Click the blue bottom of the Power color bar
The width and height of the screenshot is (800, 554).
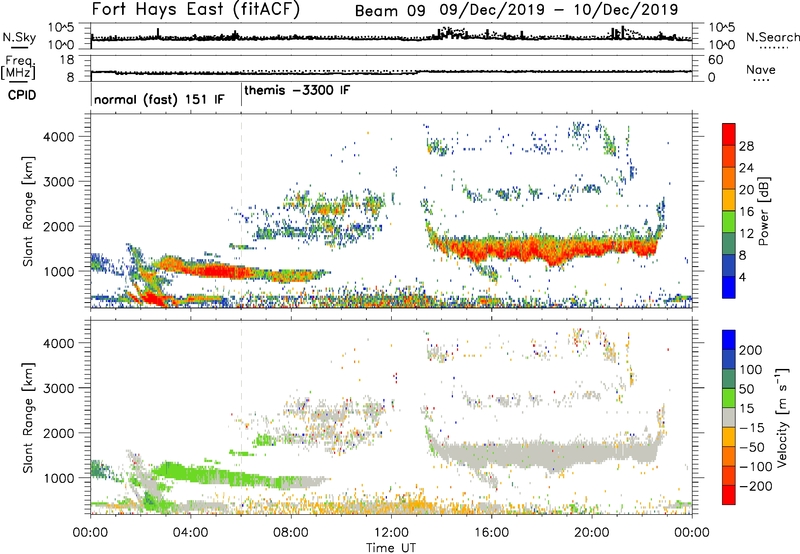[x=729, y=287]
